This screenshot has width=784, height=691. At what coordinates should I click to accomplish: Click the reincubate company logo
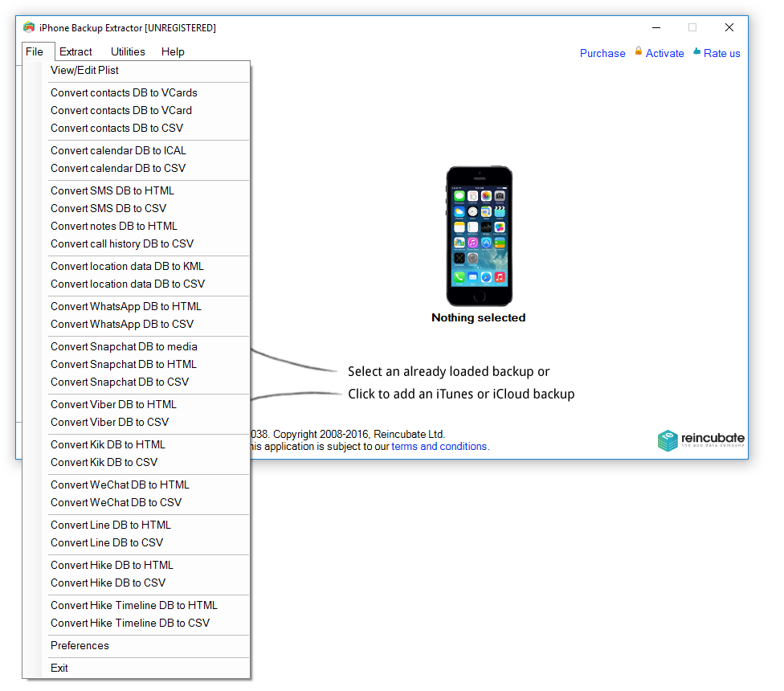click(700, 440)
